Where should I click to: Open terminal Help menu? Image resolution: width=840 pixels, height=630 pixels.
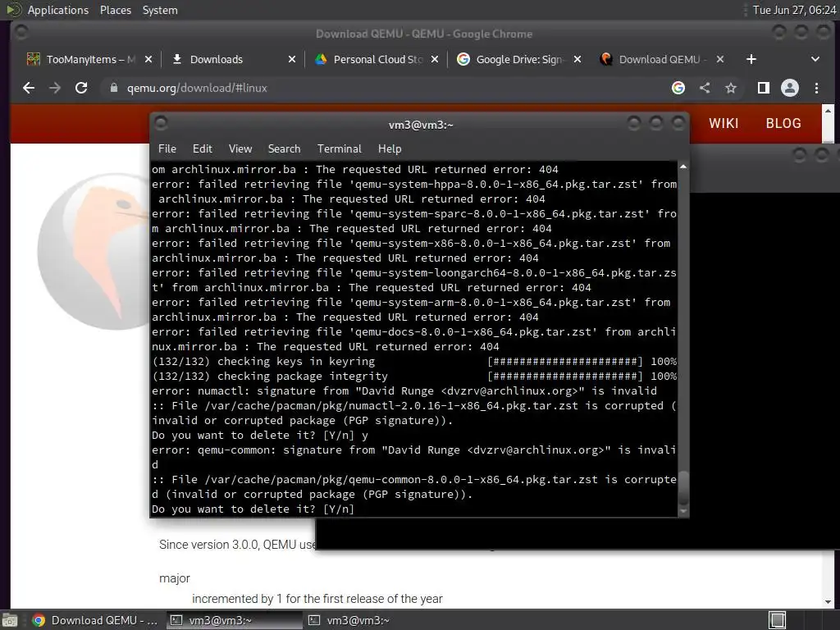tap(390, 149)
